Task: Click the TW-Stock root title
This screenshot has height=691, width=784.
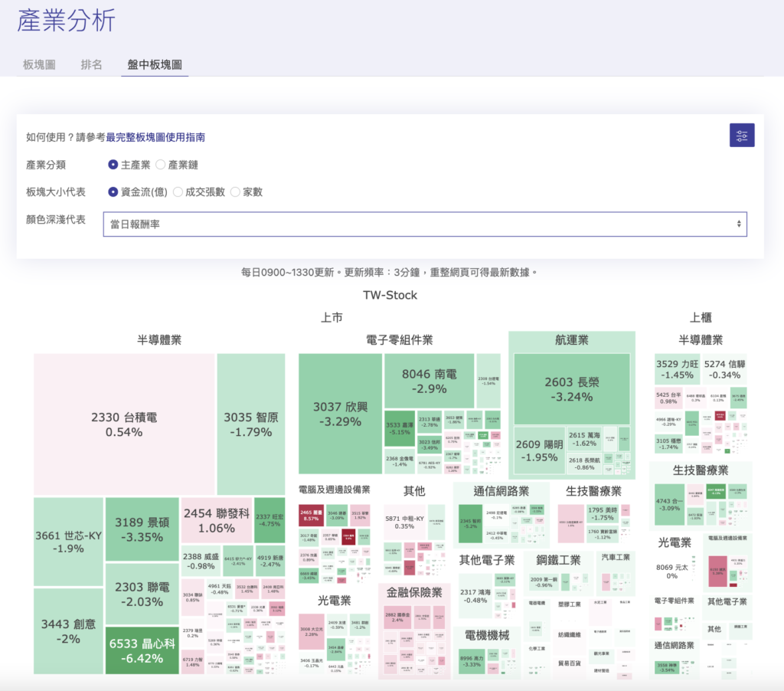Action: coord(390,295)
